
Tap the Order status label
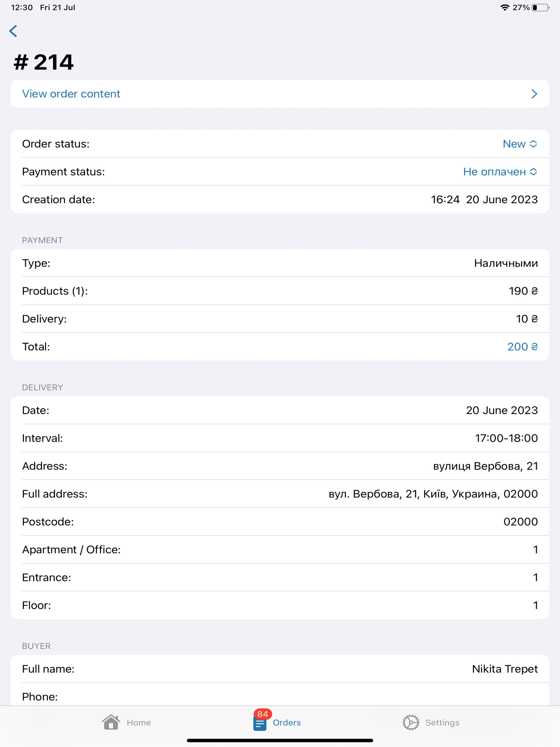[56, 144]
